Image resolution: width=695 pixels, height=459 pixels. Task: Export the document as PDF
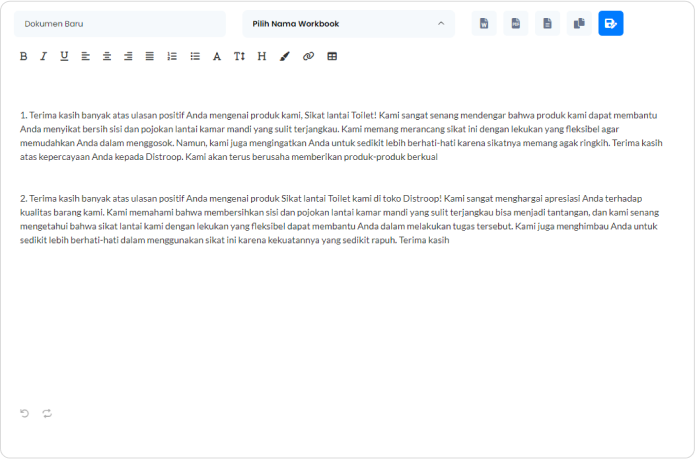click(515, 23)
